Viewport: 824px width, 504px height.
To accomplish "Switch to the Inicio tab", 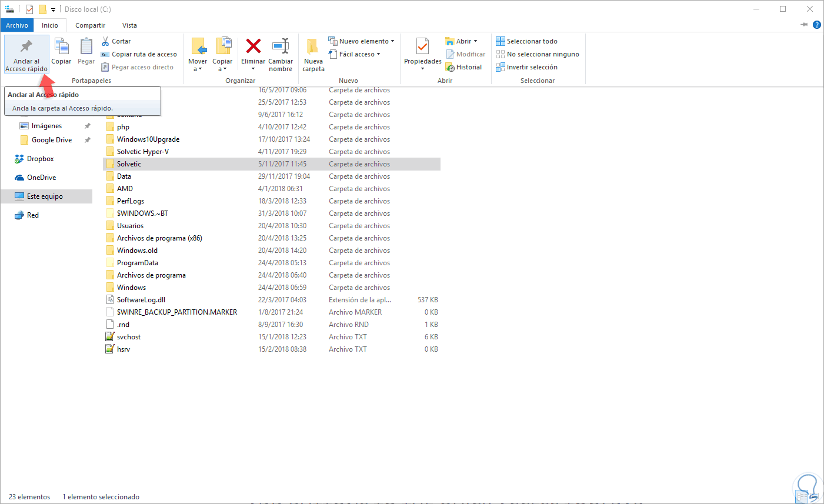I will coord(50,25).
